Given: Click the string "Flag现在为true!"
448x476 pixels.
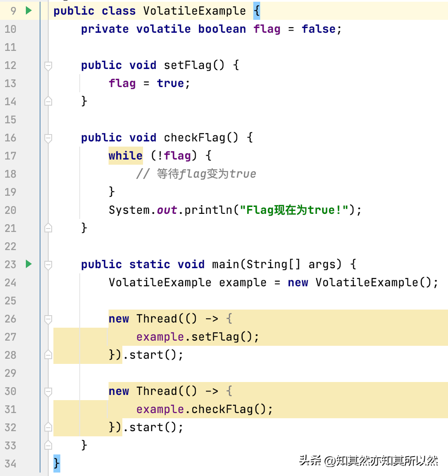Looking at the screenshot, I should pyautogui.click(x=294, y=210).
